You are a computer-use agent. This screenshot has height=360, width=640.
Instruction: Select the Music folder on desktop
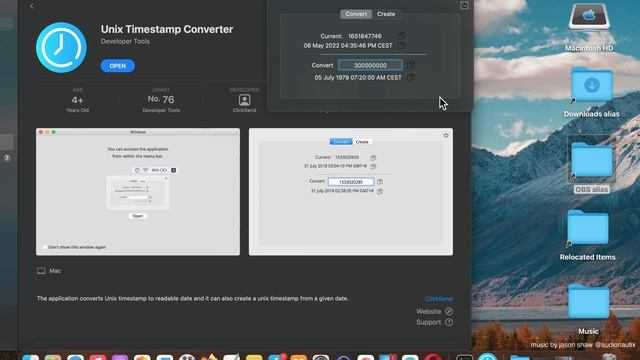click(x=588, y=309)
